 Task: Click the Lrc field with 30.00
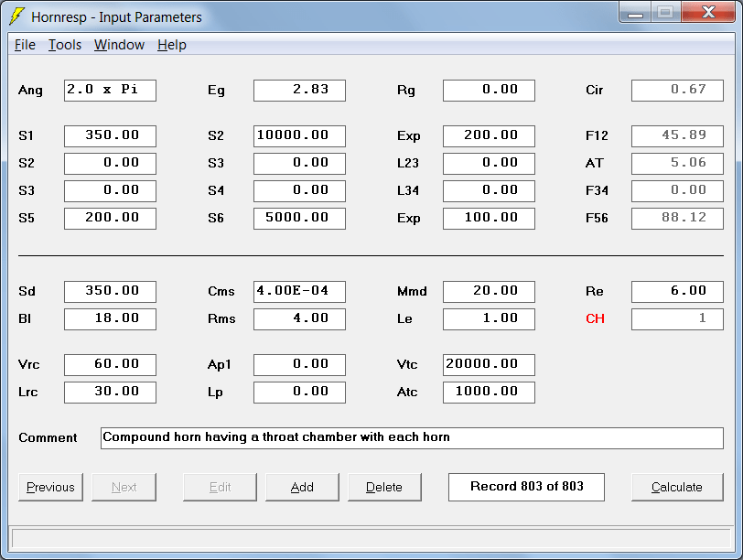click(x=110, y=393)
